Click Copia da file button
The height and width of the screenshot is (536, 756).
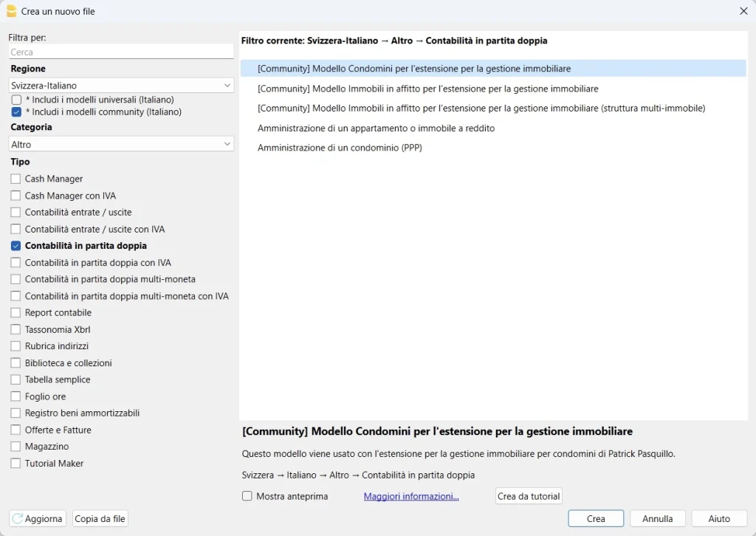100,518
